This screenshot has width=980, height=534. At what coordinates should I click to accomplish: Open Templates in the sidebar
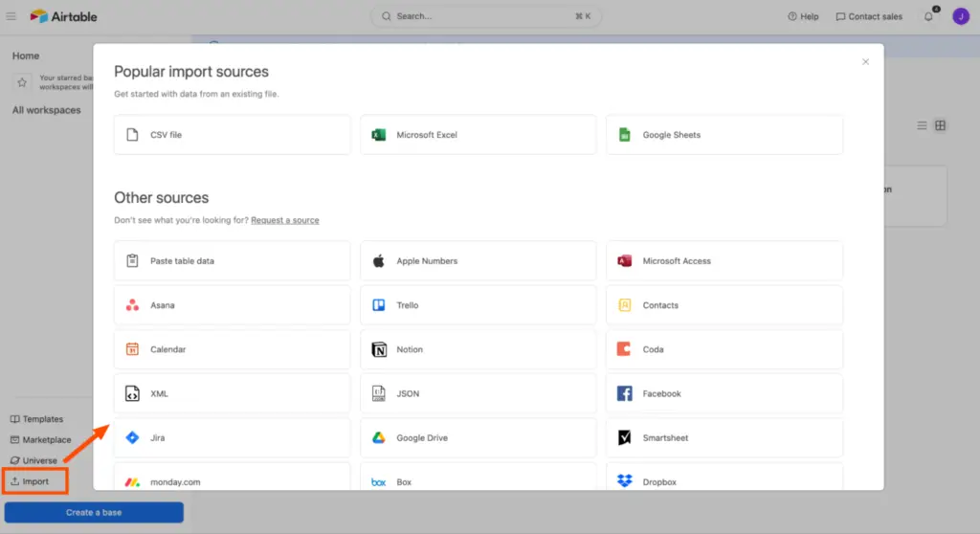point(37,419)
